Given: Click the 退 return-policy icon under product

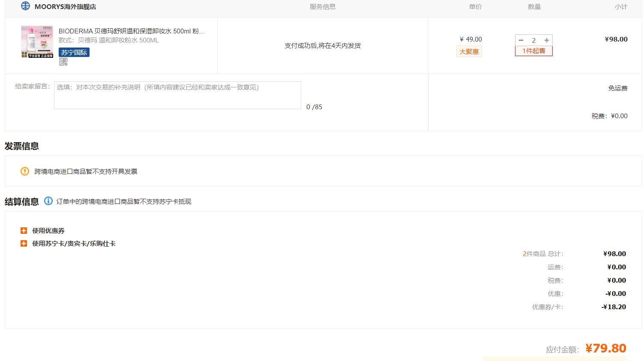Looking at the screenshot, I should click(63, 62).
